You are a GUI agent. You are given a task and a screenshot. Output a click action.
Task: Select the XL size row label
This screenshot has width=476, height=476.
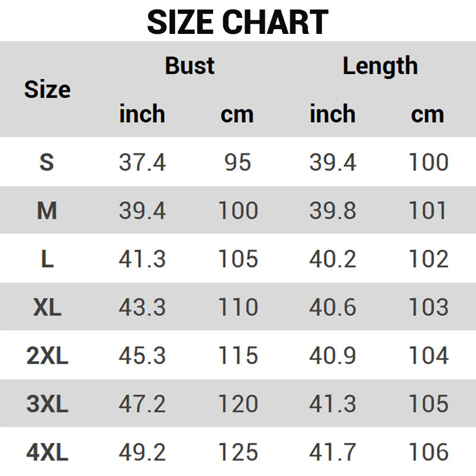(47, 307)
